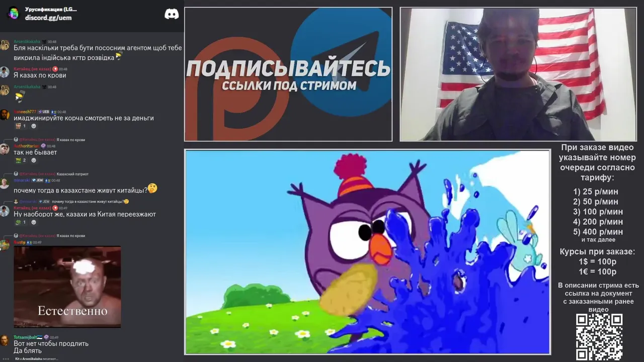Screen dimensions: 644x362
Task: Click message 'Вот нет чтобы продлить'
Action: click(x=51, y=343)
